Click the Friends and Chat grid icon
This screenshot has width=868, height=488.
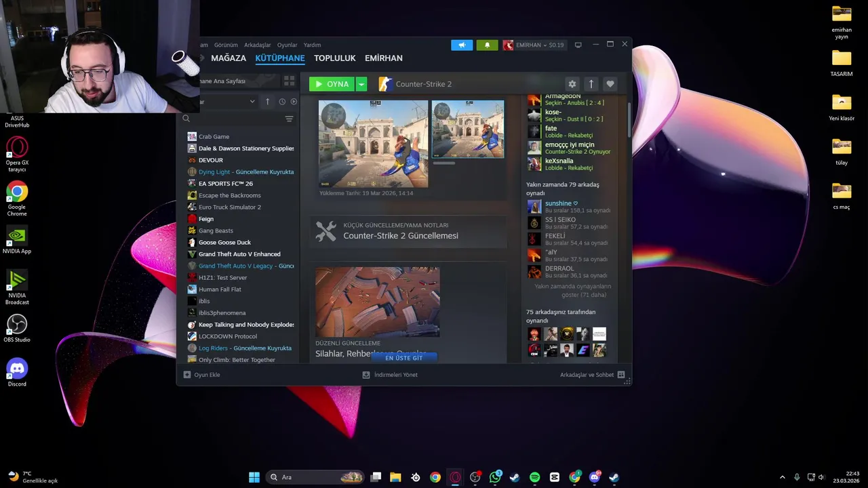(x=621, y=375)
